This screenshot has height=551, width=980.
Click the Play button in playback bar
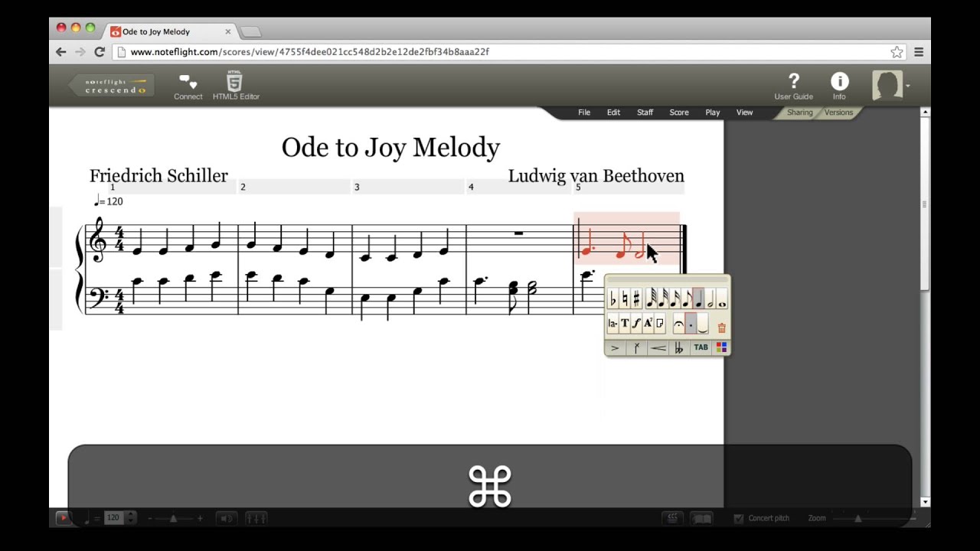[x=64, y=518]
